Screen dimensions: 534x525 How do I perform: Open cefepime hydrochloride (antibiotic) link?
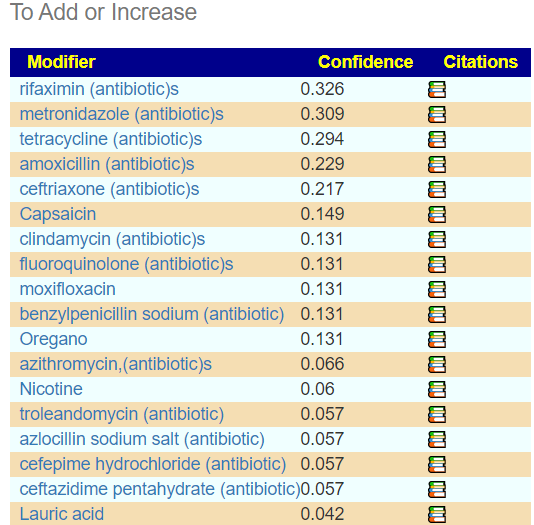153,464
